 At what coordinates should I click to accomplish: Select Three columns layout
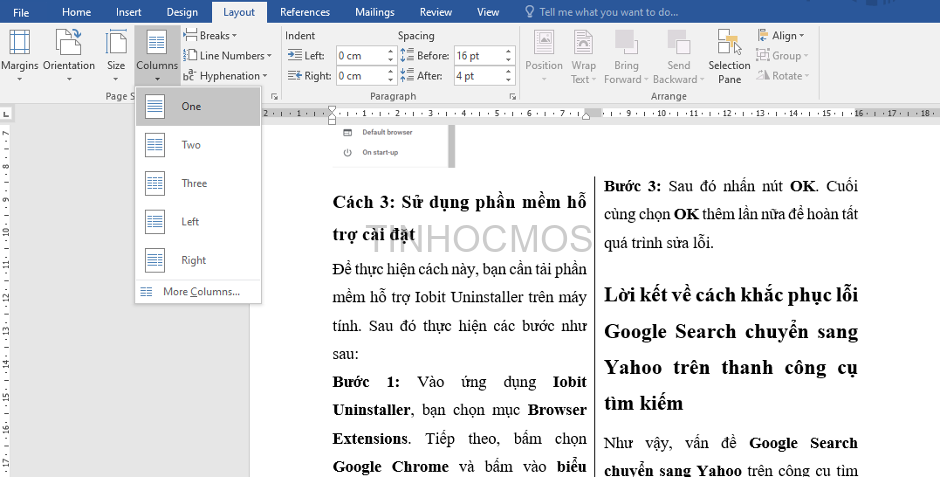tap(198, 183)
